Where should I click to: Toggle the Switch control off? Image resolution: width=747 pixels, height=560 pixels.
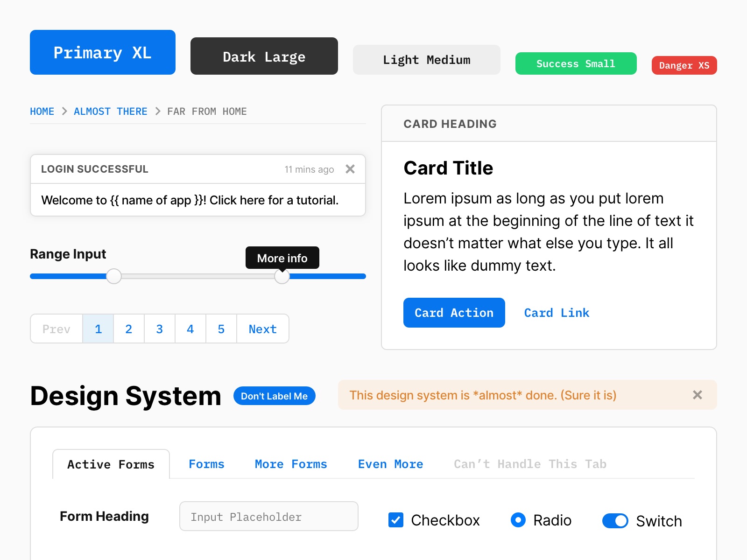point(615,521)
